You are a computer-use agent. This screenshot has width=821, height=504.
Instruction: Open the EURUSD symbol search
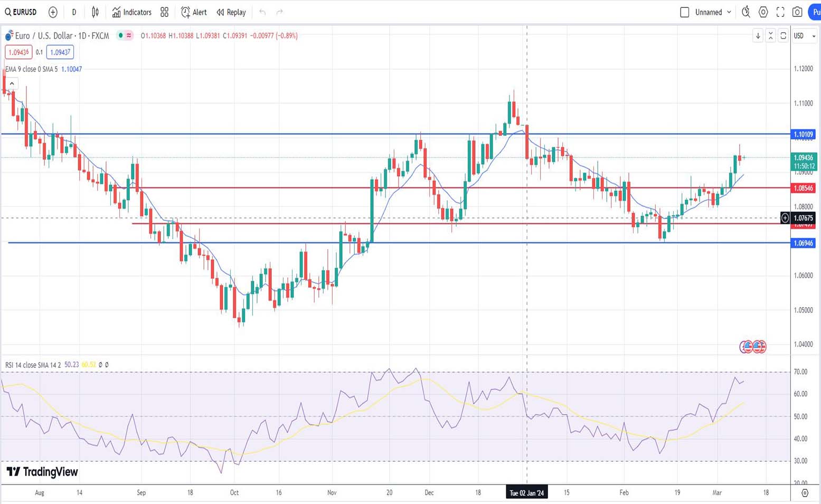(21, 12)
